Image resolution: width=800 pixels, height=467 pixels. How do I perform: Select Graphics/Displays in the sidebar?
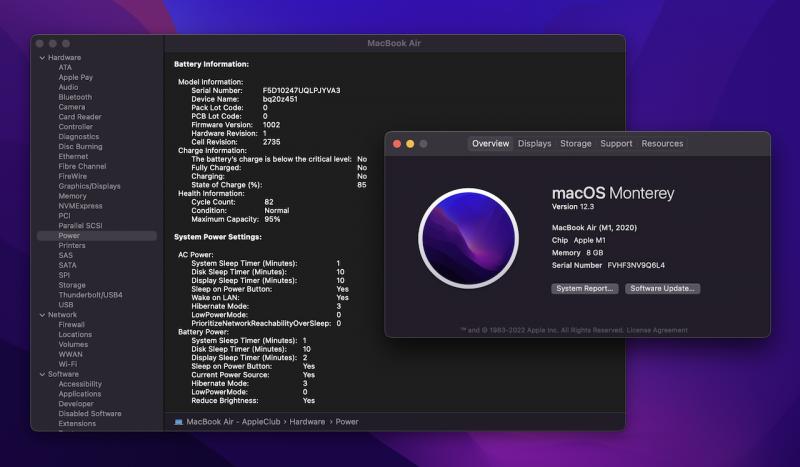[89, 186]
